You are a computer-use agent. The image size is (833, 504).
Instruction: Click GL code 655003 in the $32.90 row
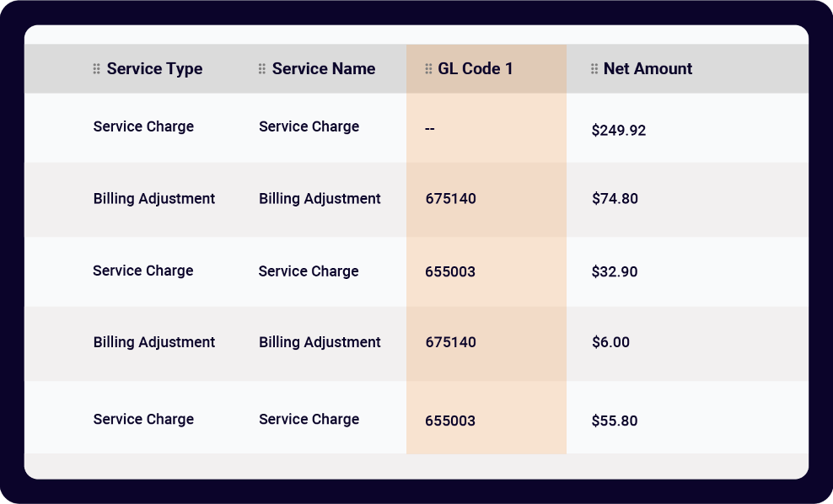[450, 272]
